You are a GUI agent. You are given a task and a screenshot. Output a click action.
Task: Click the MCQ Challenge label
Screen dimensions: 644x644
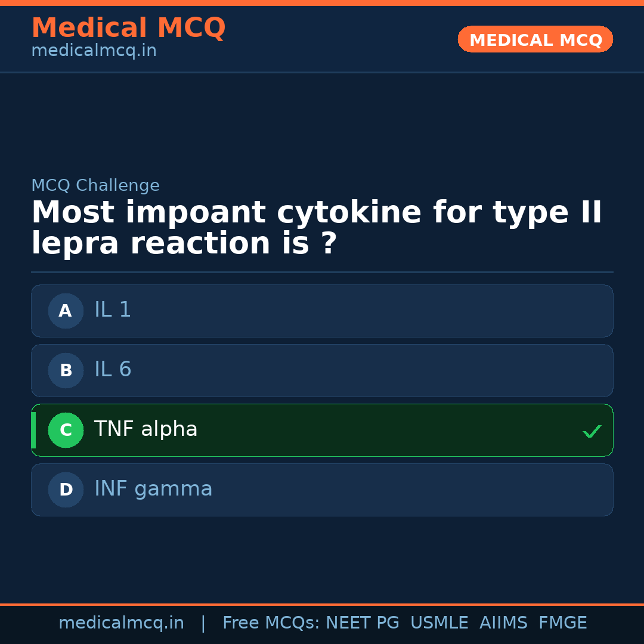pyautogui.click(x=95, y=185)
